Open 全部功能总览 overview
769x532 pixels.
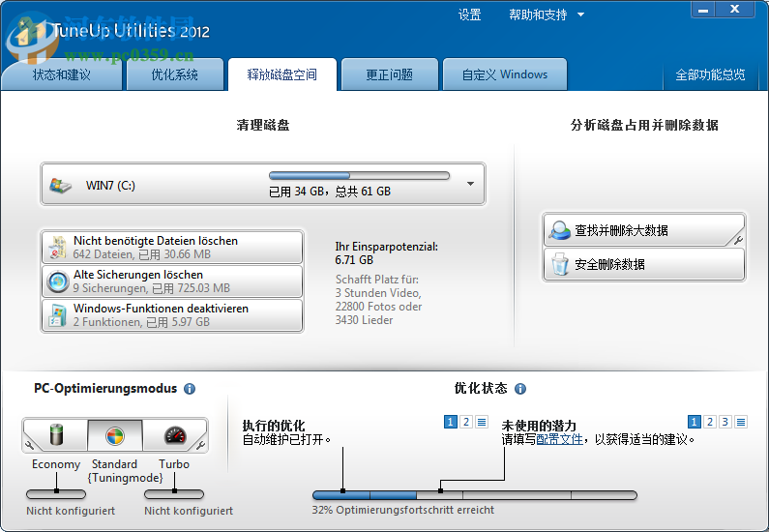pos(710,74)
